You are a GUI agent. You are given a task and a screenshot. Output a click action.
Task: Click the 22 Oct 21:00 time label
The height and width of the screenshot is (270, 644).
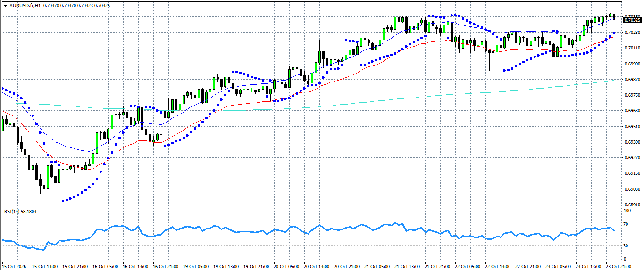(527, 266)
